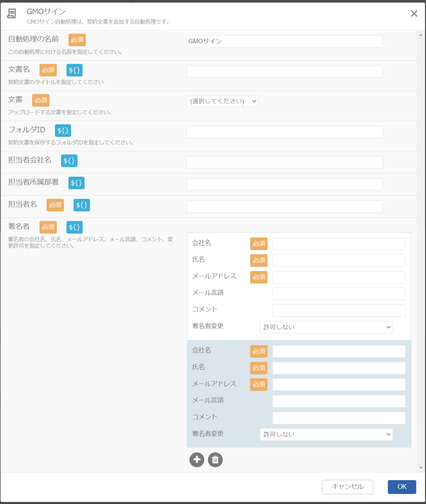Focus the 担当者所属部署 input field

tap(284, 184)
